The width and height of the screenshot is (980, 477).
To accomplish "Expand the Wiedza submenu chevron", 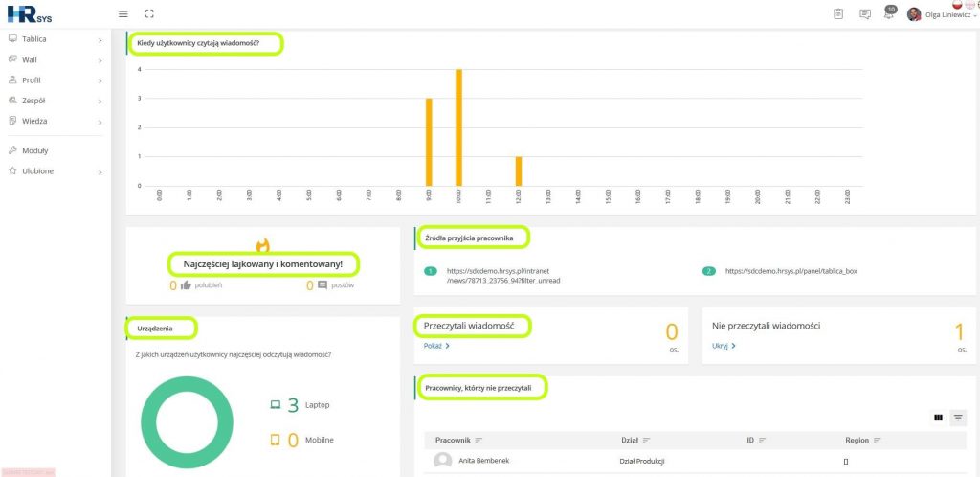I will click(x=100, y=122).
